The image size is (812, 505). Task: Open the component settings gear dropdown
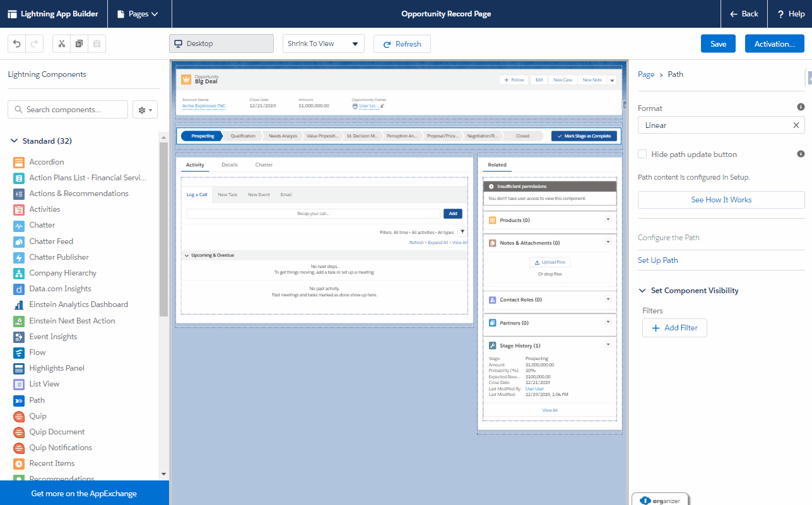click(145, 110)
